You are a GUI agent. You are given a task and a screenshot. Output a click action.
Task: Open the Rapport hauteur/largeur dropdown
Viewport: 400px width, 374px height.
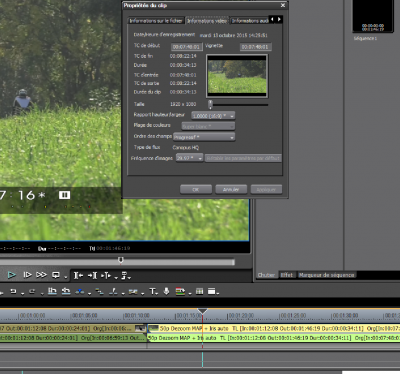(213, 116)
